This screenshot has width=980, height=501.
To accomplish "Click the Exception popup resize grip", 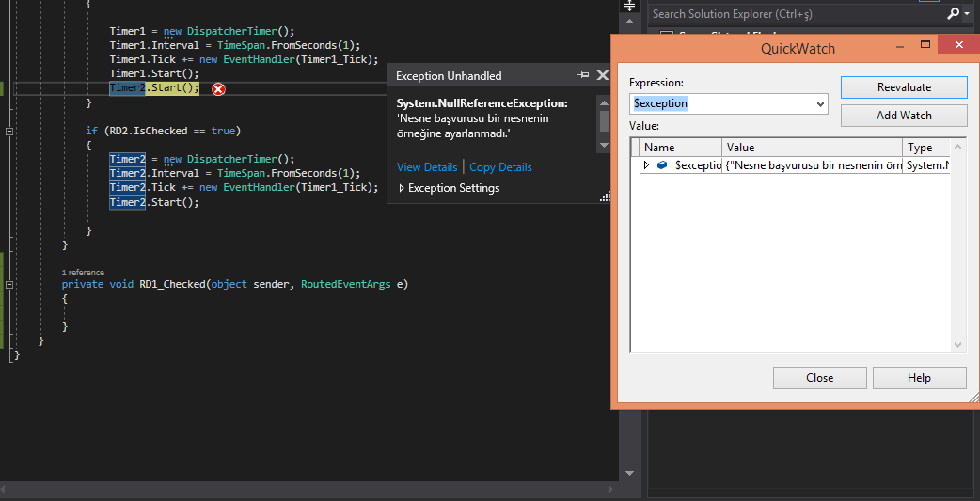I will (605, 196).
